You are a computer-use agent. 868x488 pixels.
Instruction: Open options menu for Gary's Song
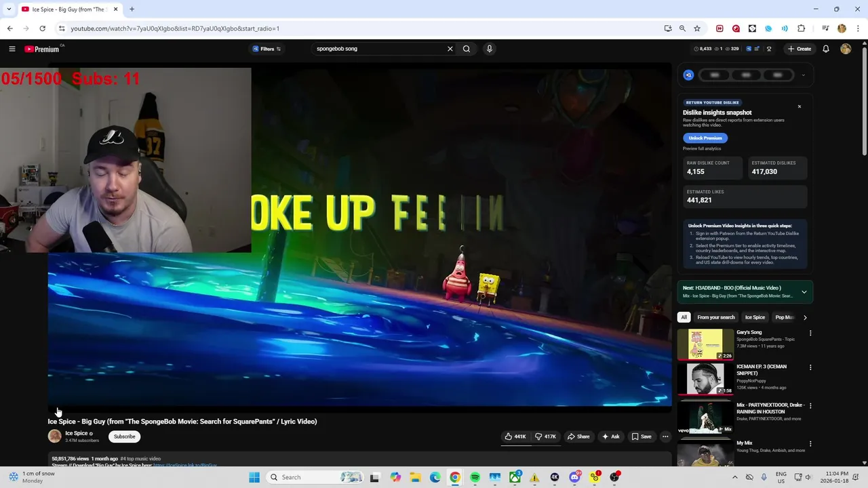click(810, 333)
